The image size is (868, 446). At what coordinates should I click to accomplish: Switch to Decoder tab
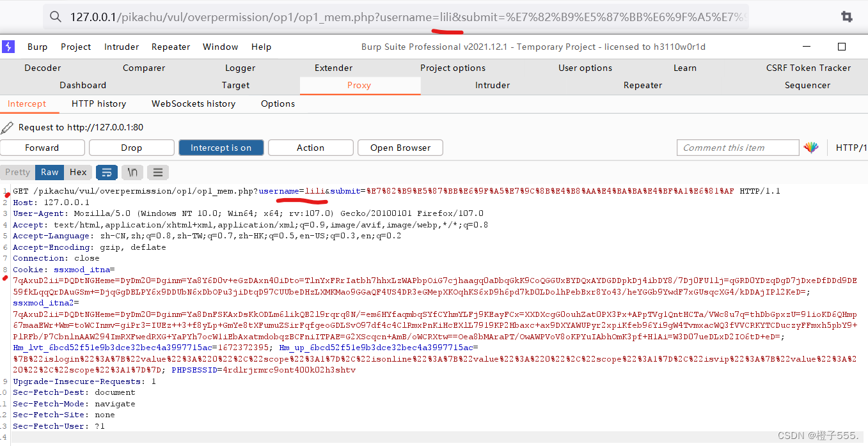click(43, 68)
